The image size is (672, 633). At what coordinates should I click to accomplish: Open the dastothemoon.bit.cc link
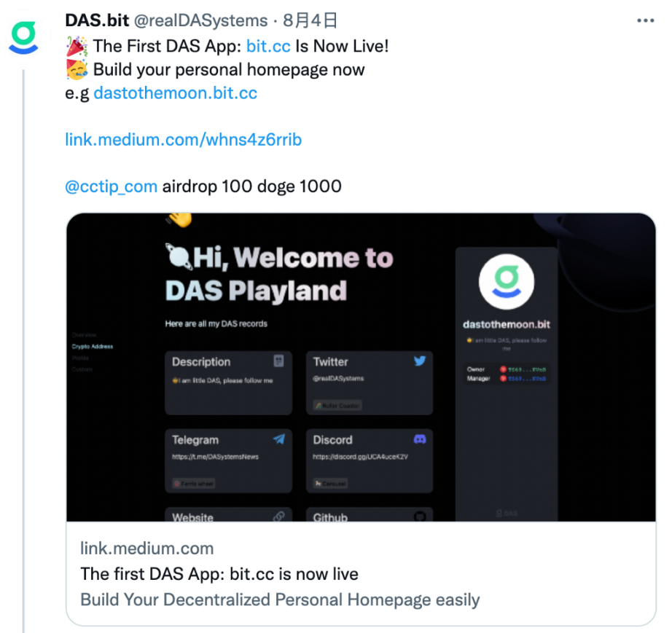(x=175, y=93)
